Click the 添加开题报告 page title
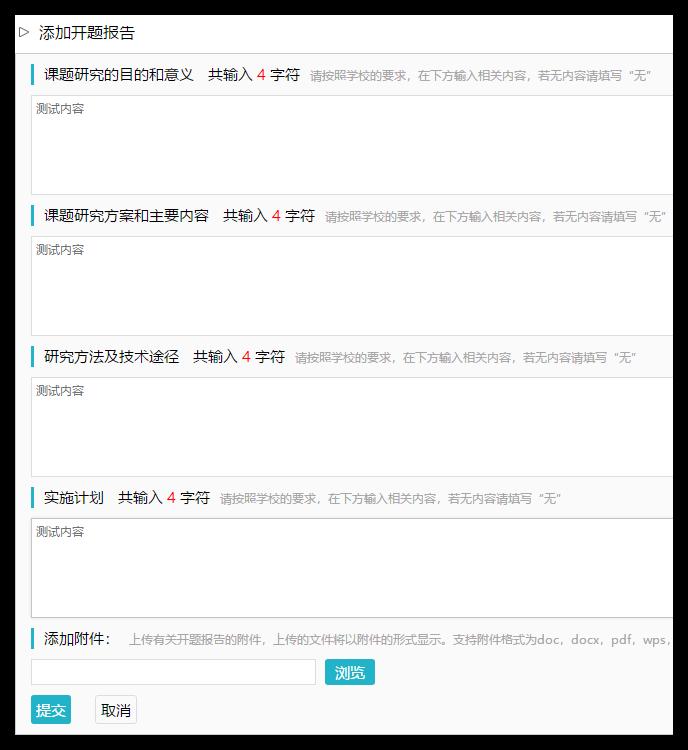The height and width of the screenshot is (750, 688). tap(87, 33)
